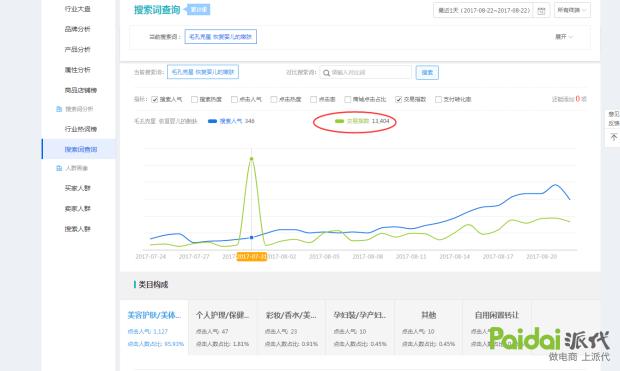
Task: Toggle the 搜索人气 indicator checkbox
Action: [155, 99]
